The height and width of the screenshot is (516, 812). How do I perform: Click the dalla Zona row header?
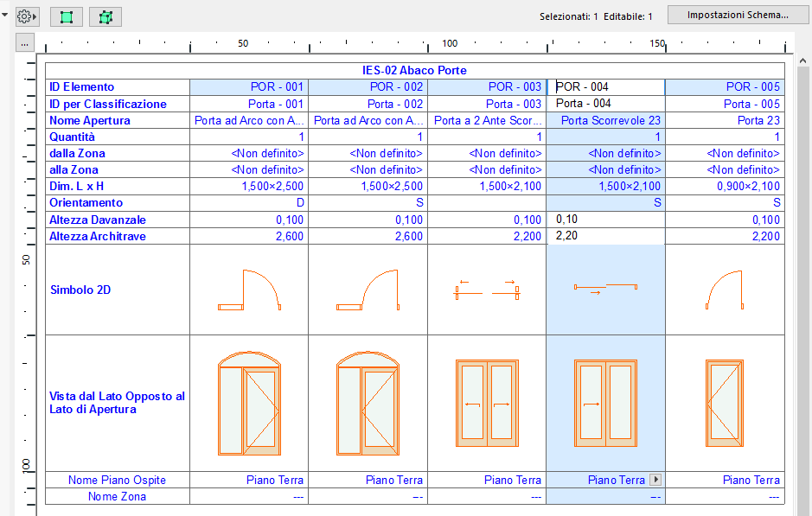point(118,153)
